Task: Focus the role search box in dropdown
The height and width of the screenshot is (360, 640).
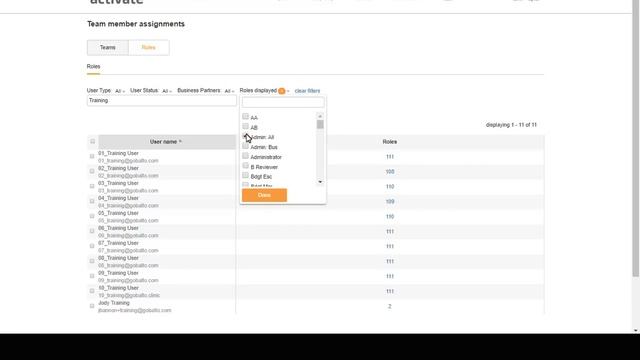Action: [x=283, y=102]
